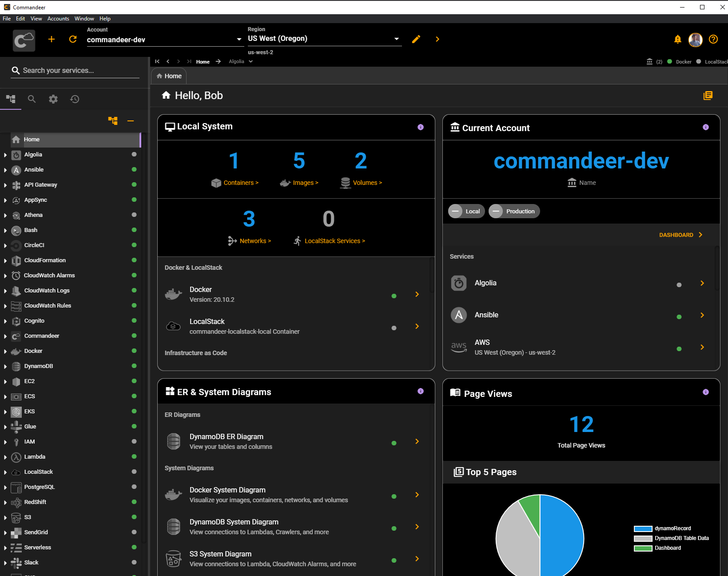
Task: Go to first tab navigation icon
Action: point(157,61)
